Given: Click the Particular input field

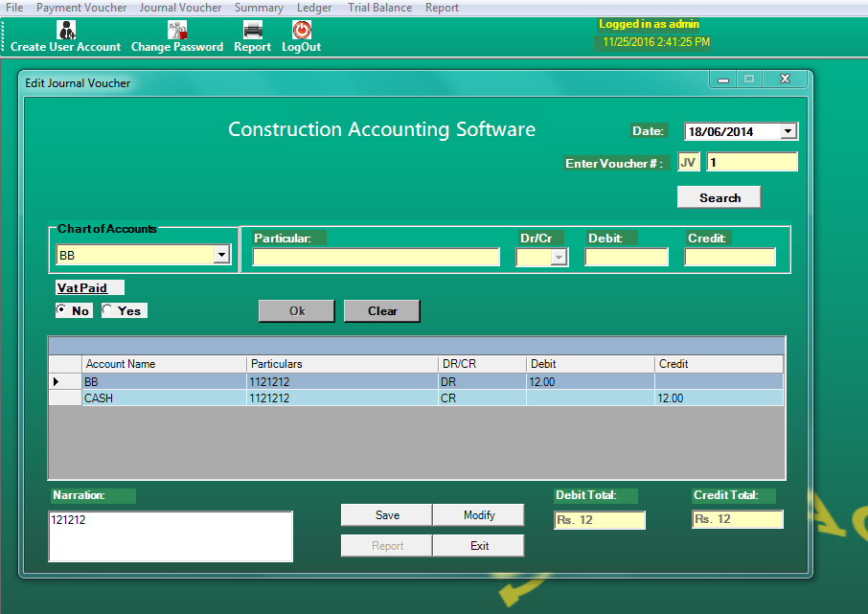Looking at the screenshot, I should [x=376, y=258].
